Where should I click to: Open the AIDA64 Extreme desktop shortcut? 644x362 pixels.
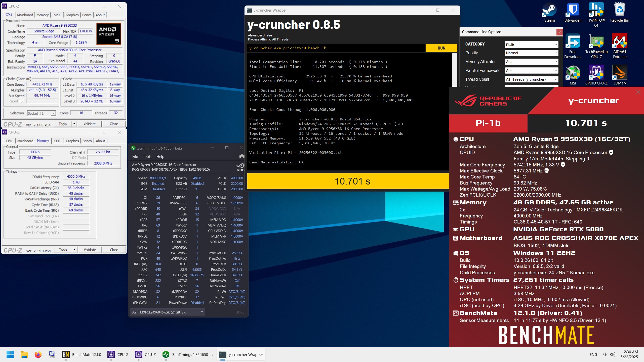(x=620, y=46)
